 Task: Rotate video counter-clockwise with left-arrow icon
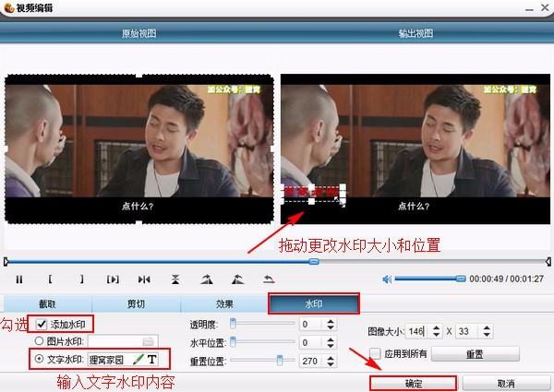238,279
